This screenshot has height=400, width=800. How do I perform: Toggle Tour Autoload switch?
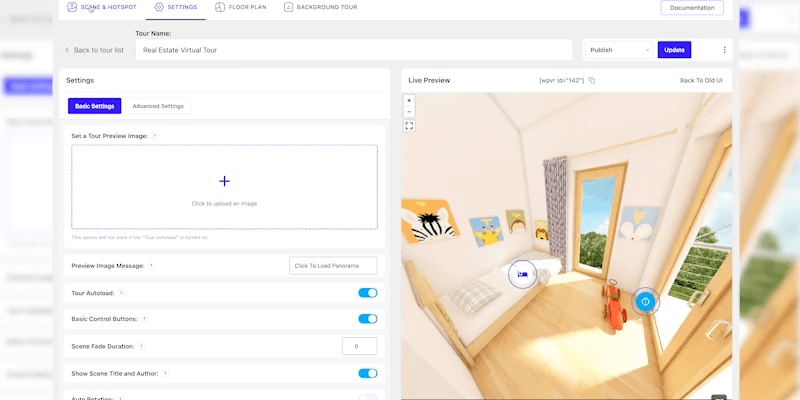pos(367,293)
